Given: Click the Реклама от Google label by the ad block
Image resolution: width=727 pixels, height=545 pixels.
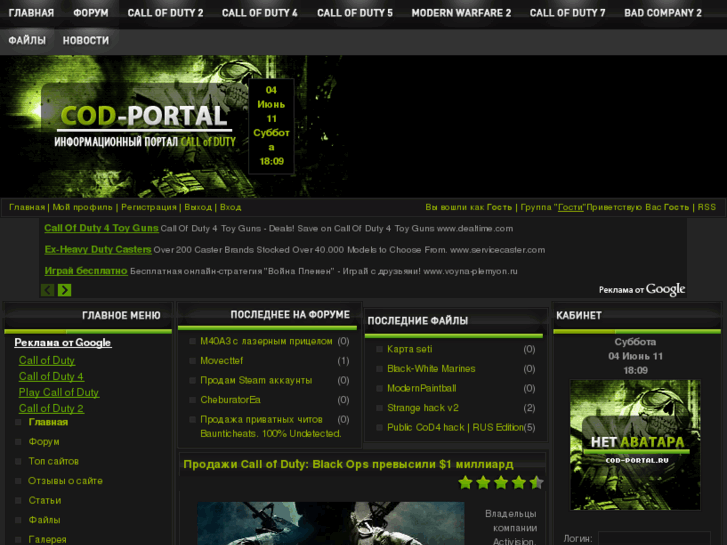Looking at the screenshot, I should click(642, 289).
